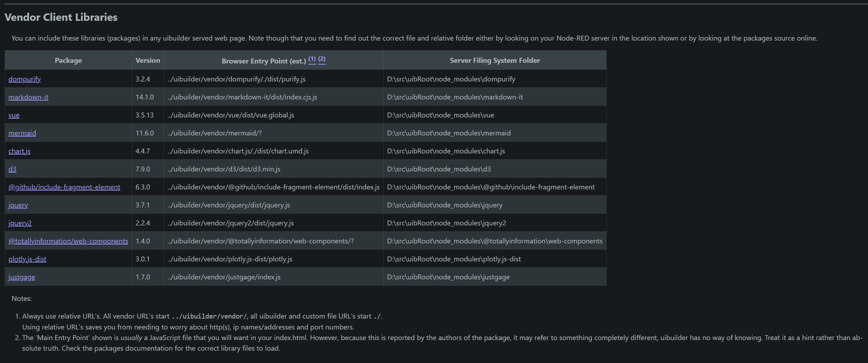
Task: Click the Server Filing System Folder header
Action: (495, 60)
